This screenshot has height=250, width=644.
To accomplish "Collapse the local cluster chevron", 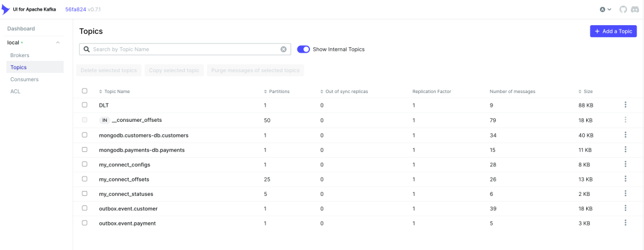I will (58, 43).
